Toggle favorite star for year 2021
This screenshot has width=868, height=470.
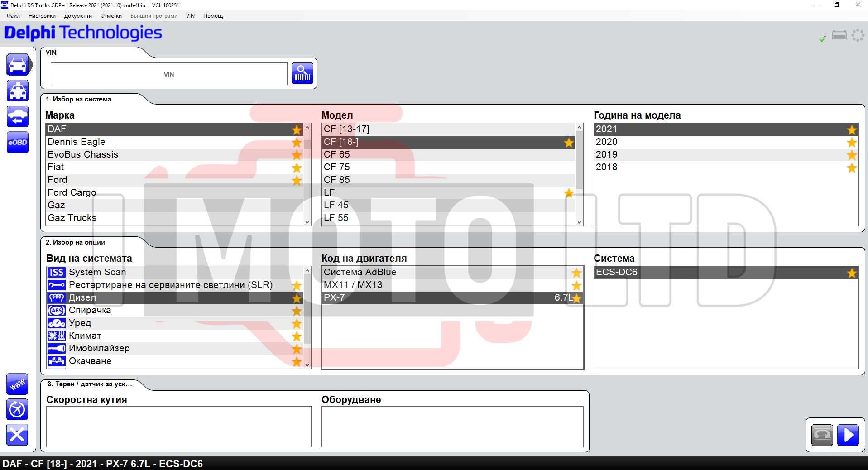[x=852, y=129]
